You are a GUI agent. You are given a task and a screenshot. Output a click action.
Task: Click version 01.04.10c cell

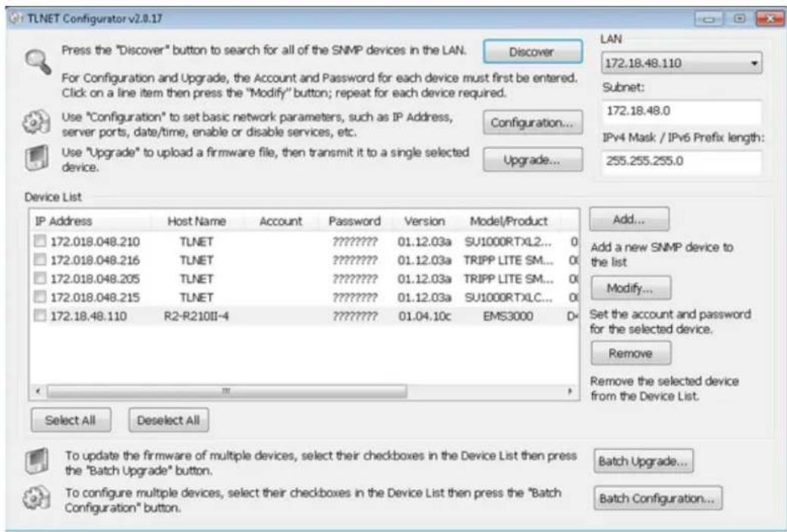[425, 316]
